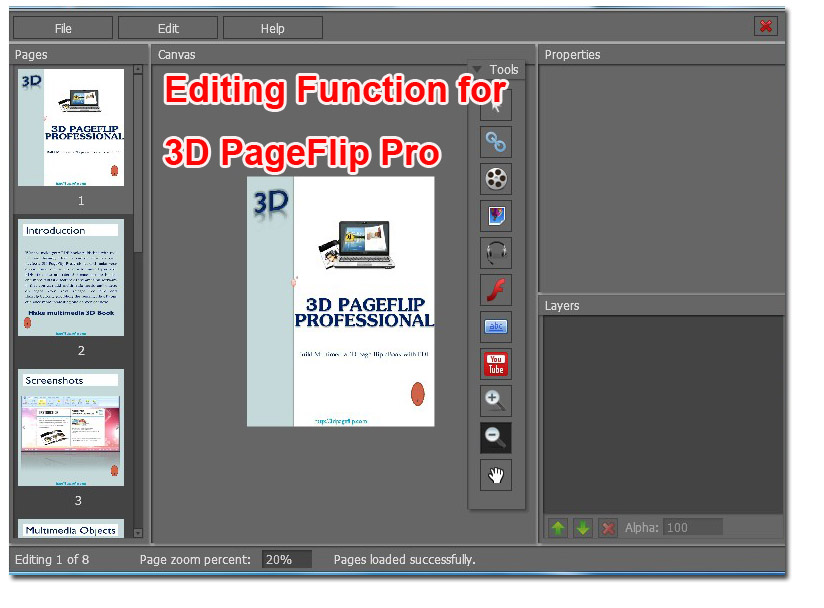Select the Add Movie film-reel tool

[x=496, y=179]
